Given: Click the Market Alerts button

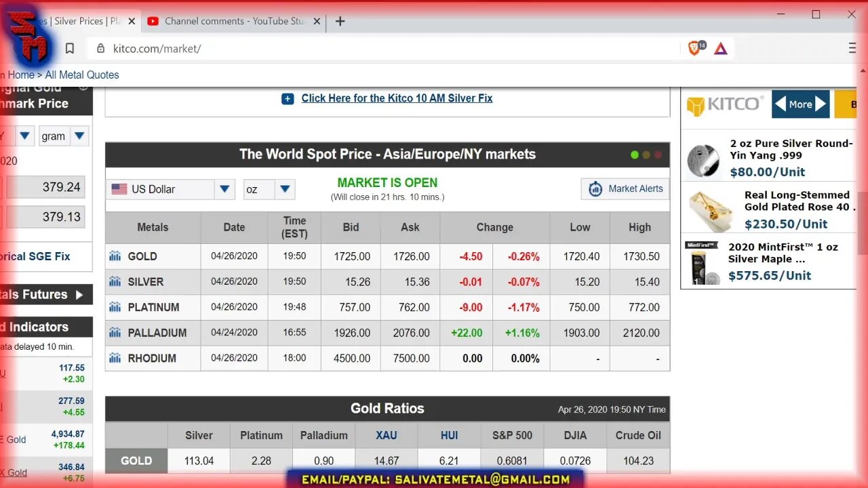Looking at the screenshot, I should coord(625,189).
